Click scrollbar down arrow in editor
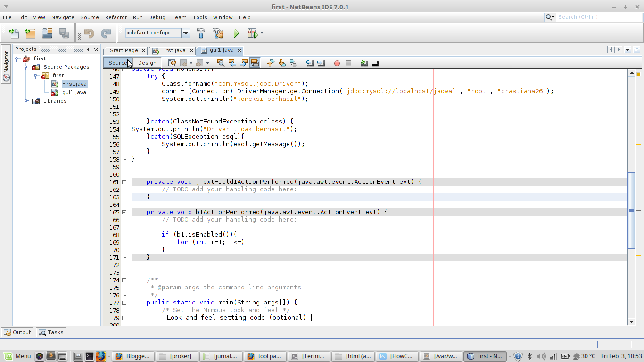The image size is (644, 362). (x=632, y=321)
